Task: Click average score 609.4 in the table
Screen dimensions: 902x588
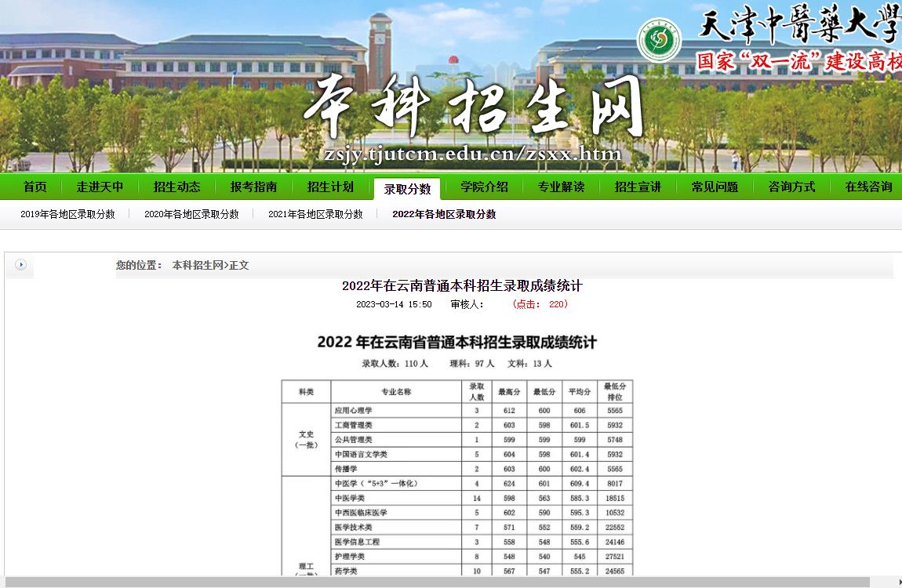Action: pyautogui.click(x=580, y=484)
